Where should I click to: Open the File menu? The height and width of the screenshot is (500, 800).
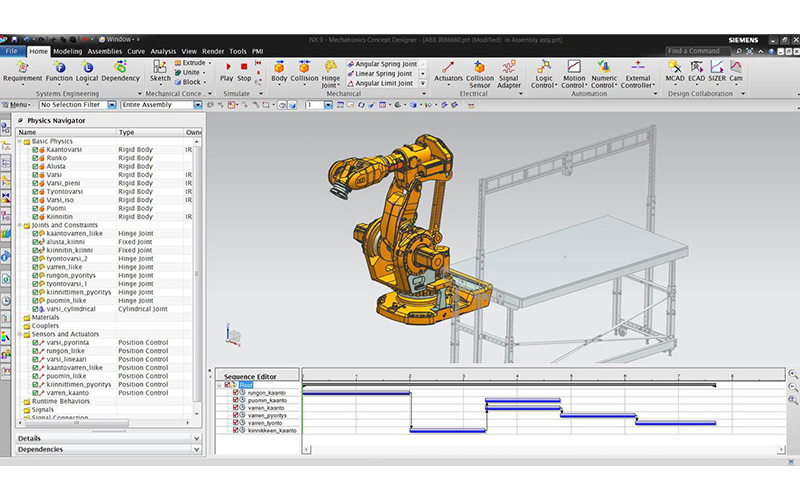coord(12,51)
